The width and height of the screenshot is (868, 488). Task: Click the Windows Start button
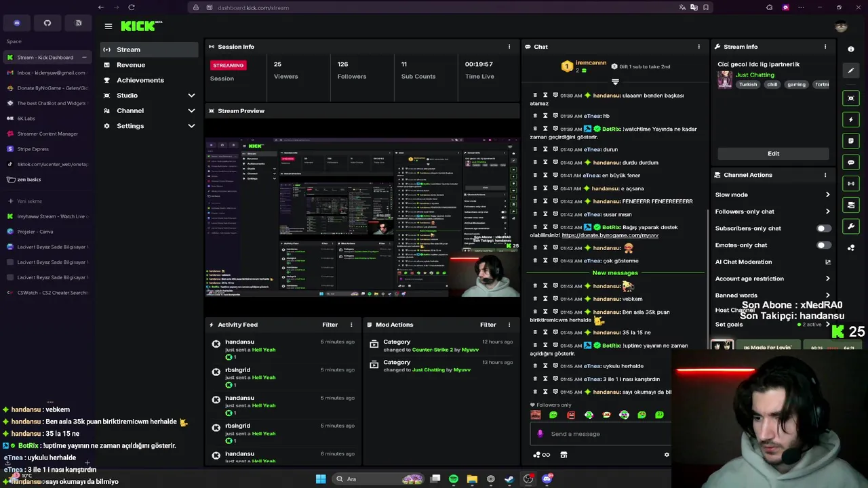click(321, 479)
